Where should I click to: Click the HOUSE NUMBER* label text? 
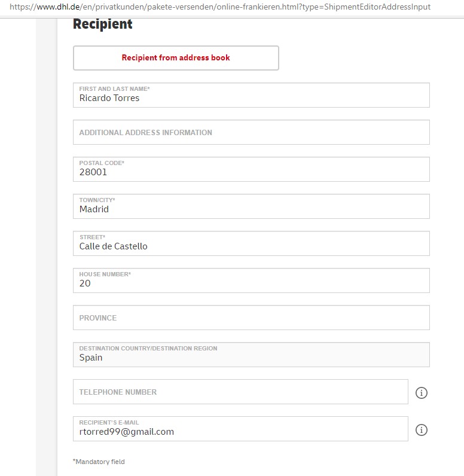pyautogui.click(x=105, y=274)
